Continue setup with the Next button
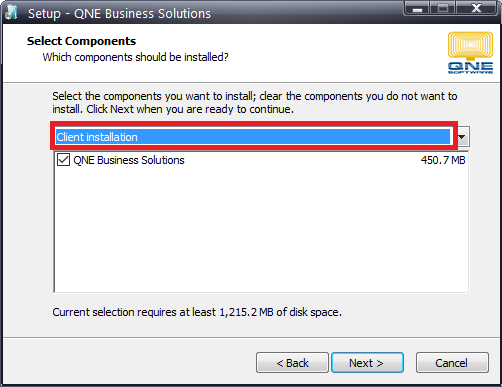The height and width of the screenshot is (387, 502). [367, 363]
